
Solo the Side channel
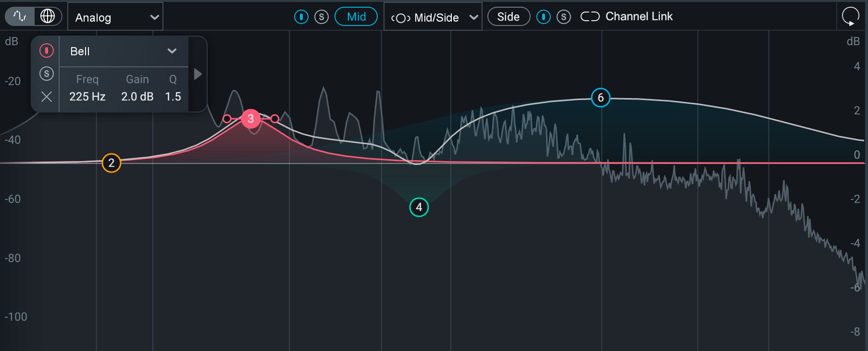click(x=564, y=17)
